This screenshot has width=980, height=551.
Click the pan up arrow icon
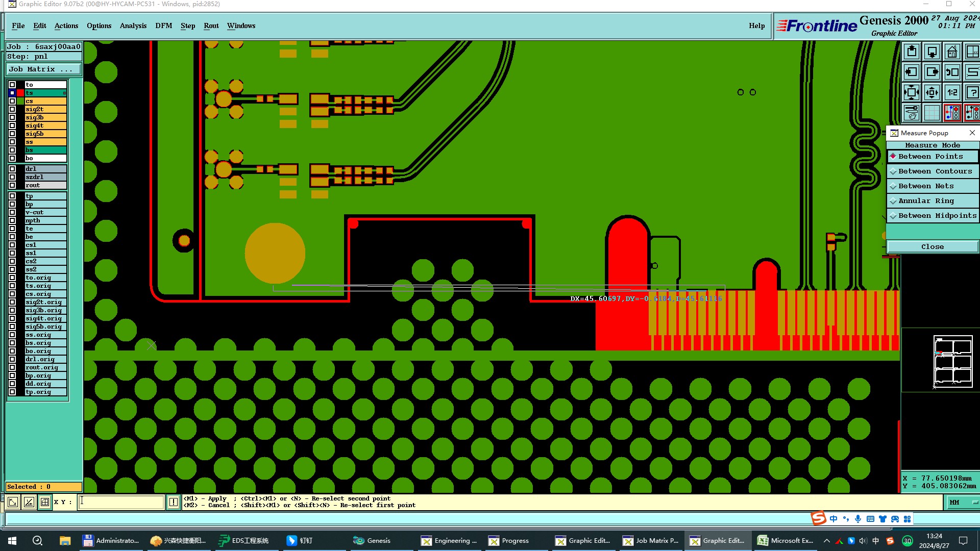tap(912, 52)
